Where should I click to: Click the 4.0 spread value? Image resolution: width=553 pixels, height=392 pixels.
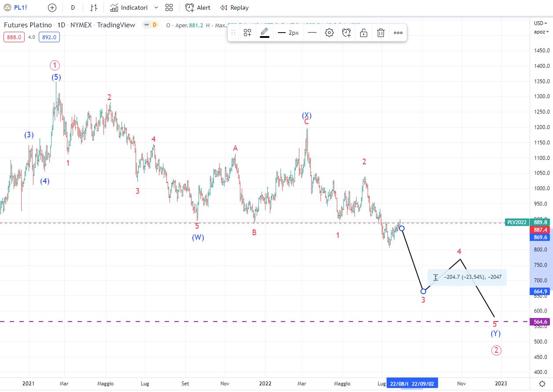coord(32,37)
